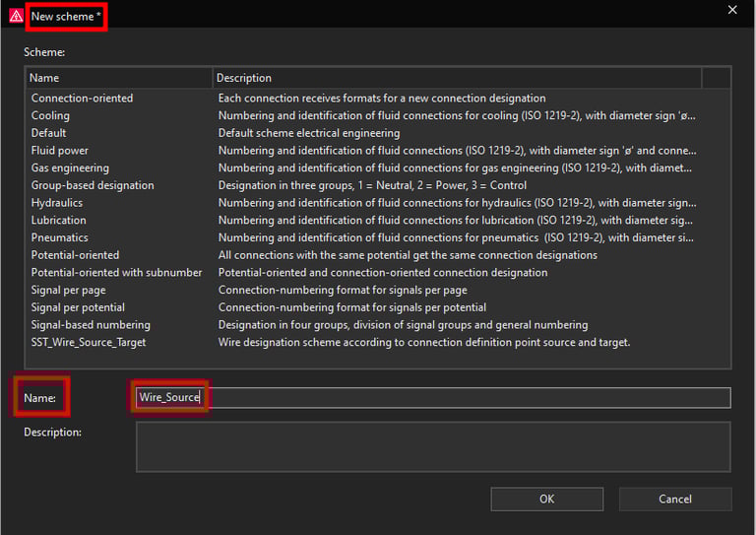Image resolution: width=756 pixels, height=535 pixels.
Task: Close the New scheme dialog
Action: (732, 10)
